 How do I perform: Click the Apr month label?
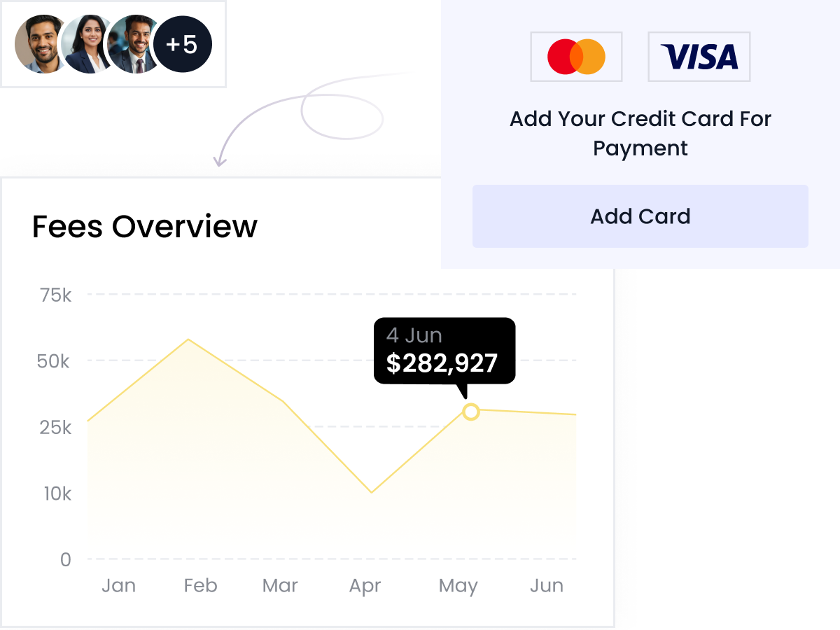click(x=365, y=586)
